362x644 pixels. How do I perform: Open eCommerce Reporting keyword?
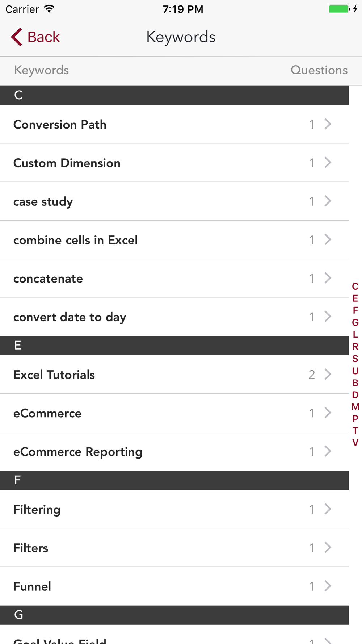click(174, 452)
